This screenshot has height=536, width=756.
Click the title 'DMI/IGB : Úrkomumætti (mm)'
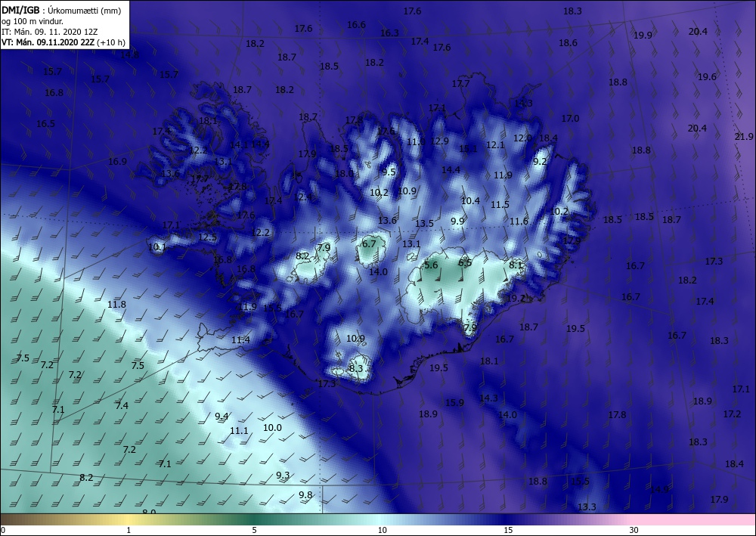61,11
